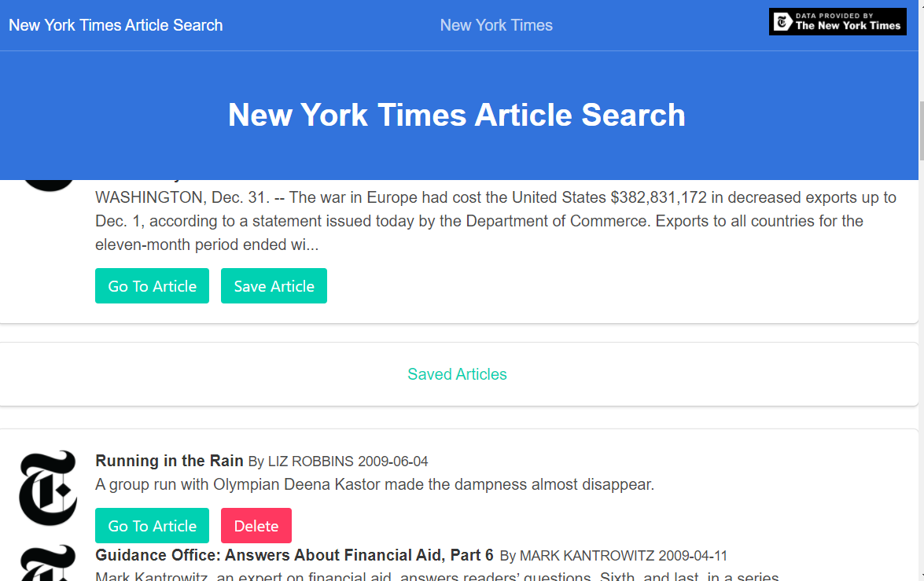
Task: Go to the Running in the Rain article
Action: tap(152, 526)
